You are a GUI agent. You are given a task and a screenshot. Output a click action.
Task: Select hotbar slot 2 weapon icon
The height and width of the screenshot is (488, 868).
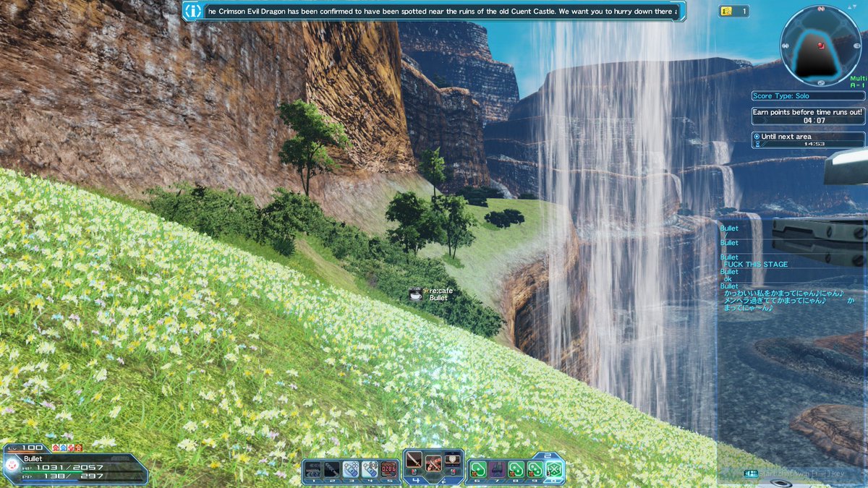click(331, 470)
